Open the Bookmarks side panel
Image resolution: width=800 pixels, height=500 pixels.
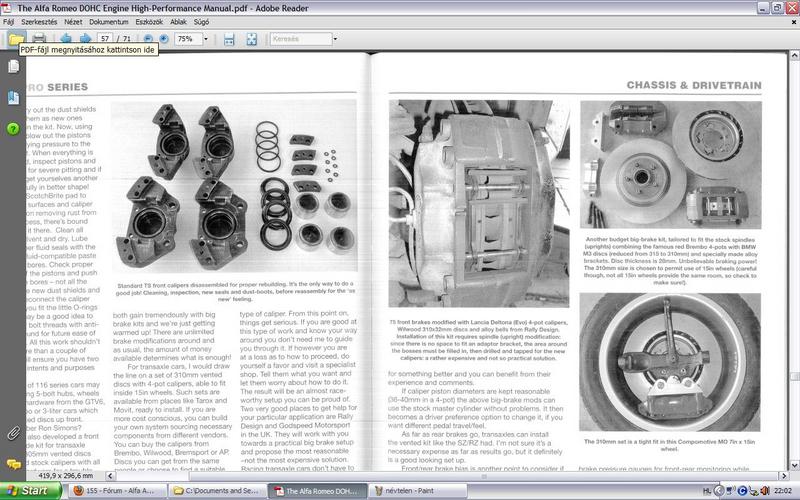[x=13, y=98]
